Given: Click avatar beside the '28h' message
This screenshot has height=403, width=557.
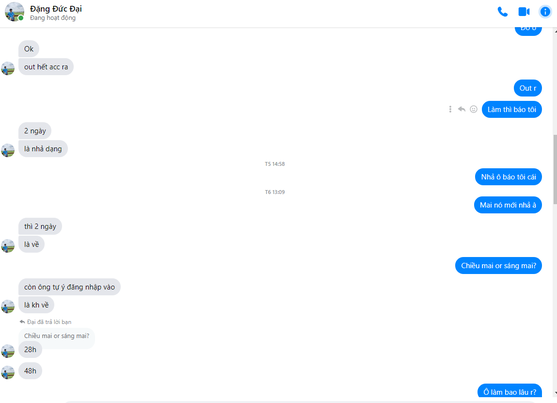Looking at the screenshot, I should (x=8, y=351).
